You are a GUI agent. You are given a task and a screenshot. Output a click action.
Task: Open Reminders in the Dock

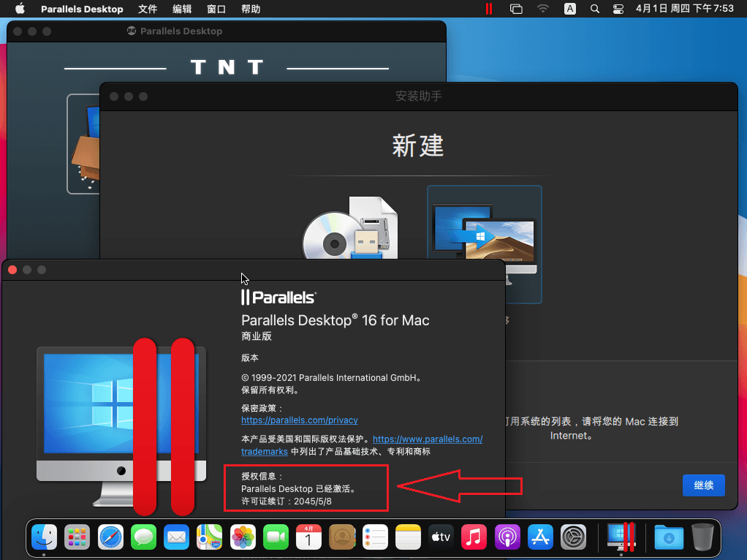point(375,537)
